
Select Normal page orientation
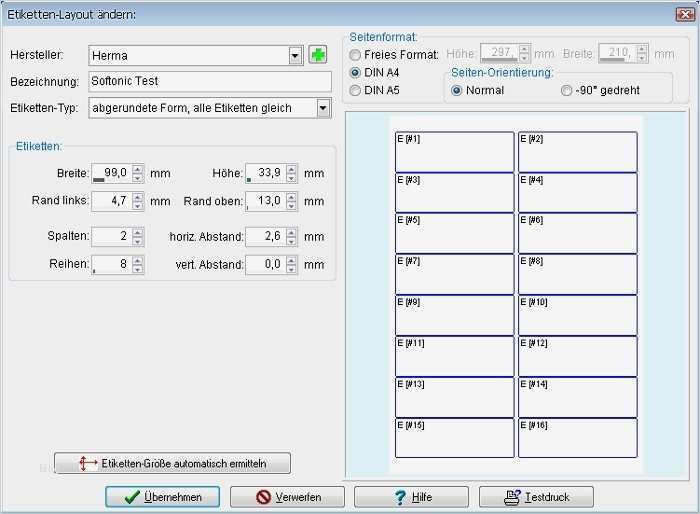click(x=456, y=90)
